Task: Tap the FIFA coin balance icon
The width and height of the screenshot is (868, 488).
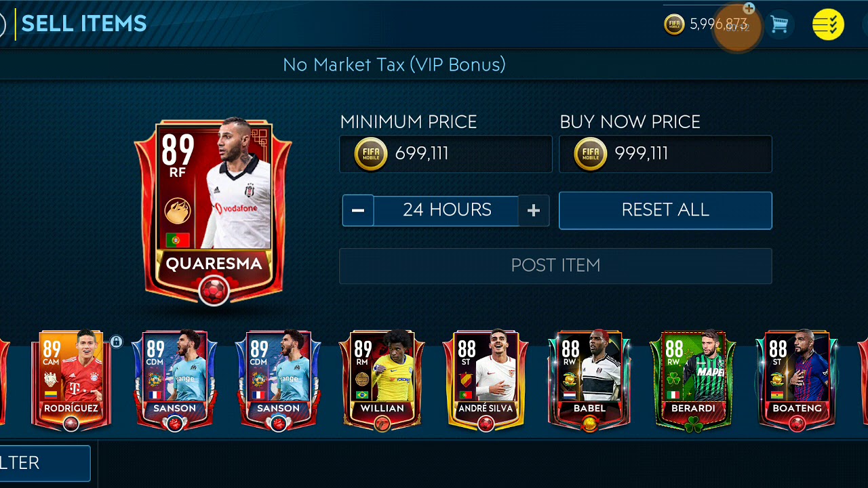Action: pos(674,25)
